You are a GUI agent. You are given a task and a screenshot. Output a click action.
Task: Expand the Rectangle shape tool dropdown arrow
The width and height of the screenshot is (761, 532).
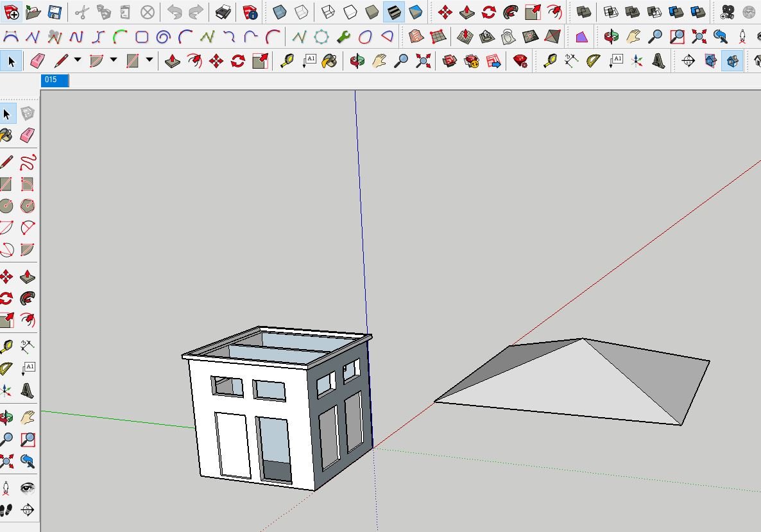click(150, 60)
